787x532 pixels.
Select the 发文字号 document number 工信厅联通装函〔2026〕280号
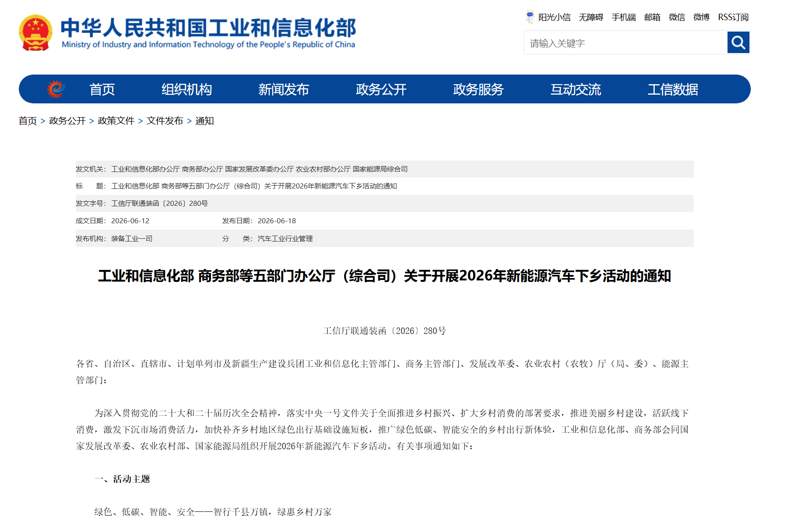point(159,204)
